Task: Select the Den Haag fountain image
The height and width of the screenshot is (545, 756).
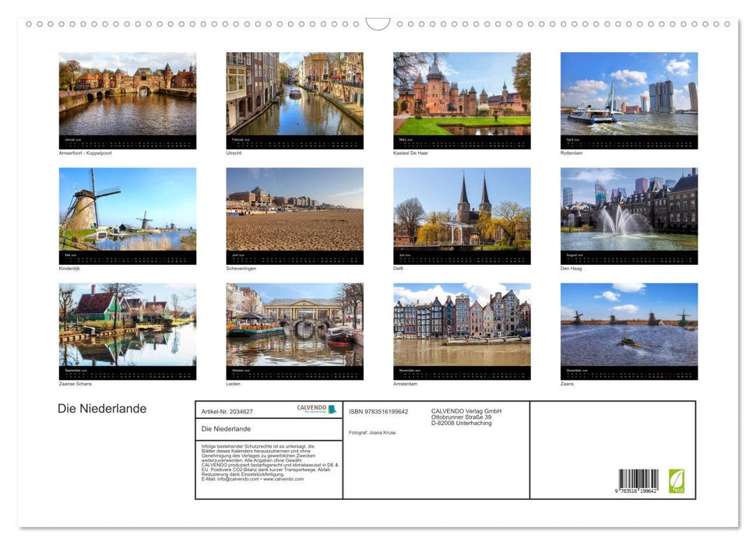Action: click(629, 210)
